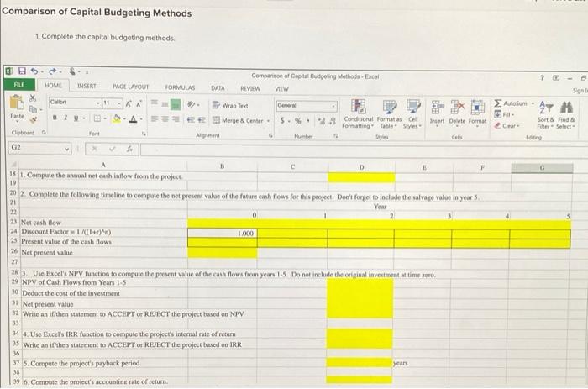Undo the last action in Excel
The height and width of the screenshot is (389, 588).
(34, 71)
